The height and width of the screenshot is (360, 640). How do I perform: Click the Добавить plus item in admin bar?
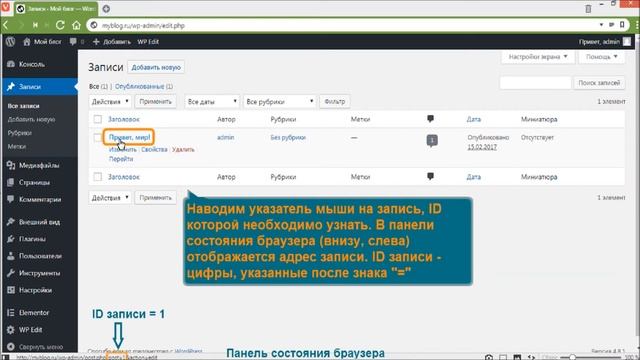click(x=111, y=42)
